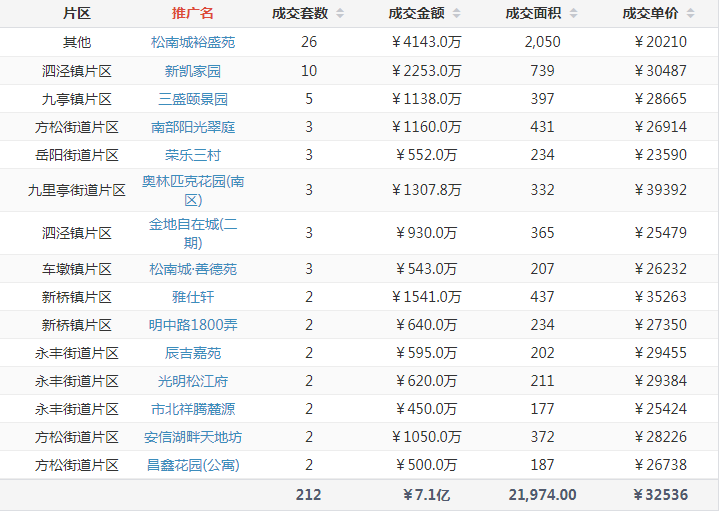Open the 雅仕轩 project link
Screen dimensions: 719x513
193,297
